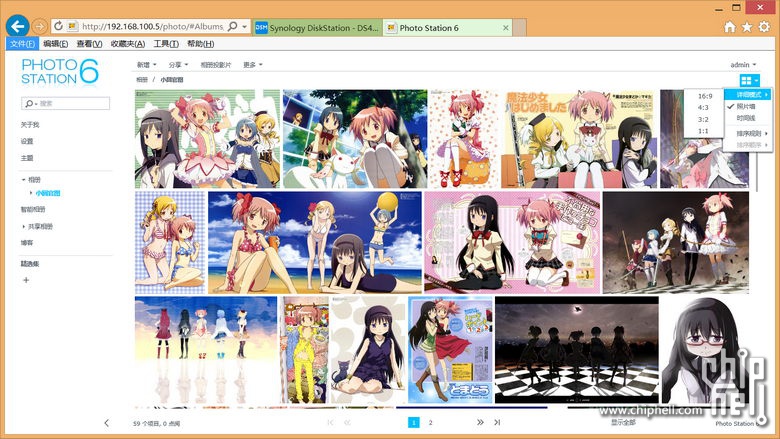Choose 16:9 aspect ratio
The image size is (780, 439).
point(704,96)
